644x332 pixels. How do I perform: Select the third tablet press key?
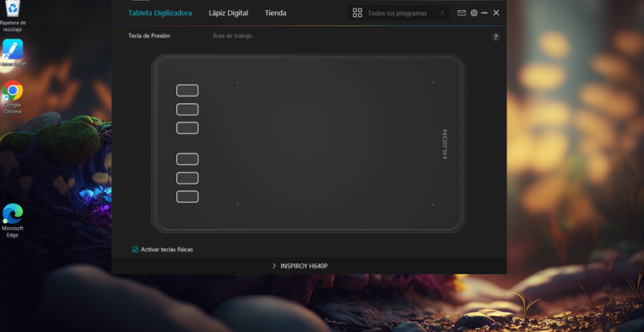point(187,127)
